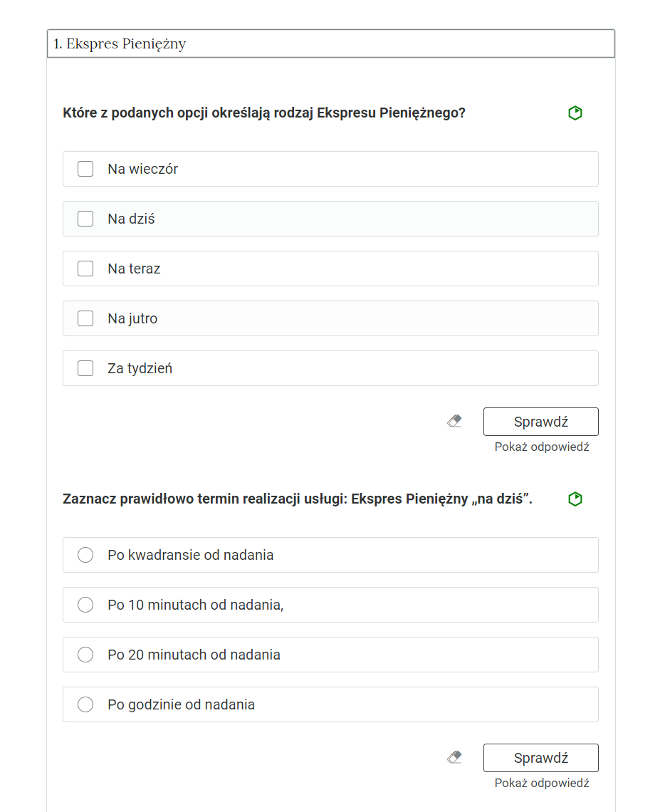This screenshot has height=812, width=665.
Task: Select the "Za tydzień" checkbox
Action: click(x=85, y=368)
